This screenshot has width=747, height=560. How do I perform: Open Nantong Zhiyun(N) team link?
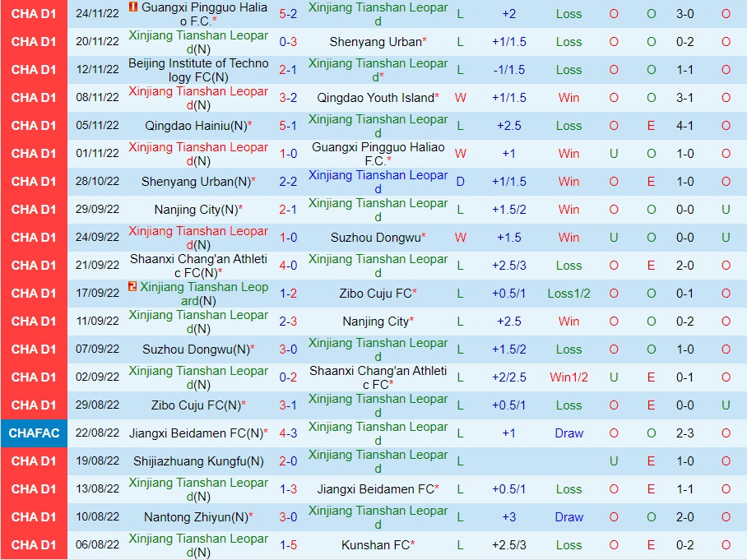point(198,517)
